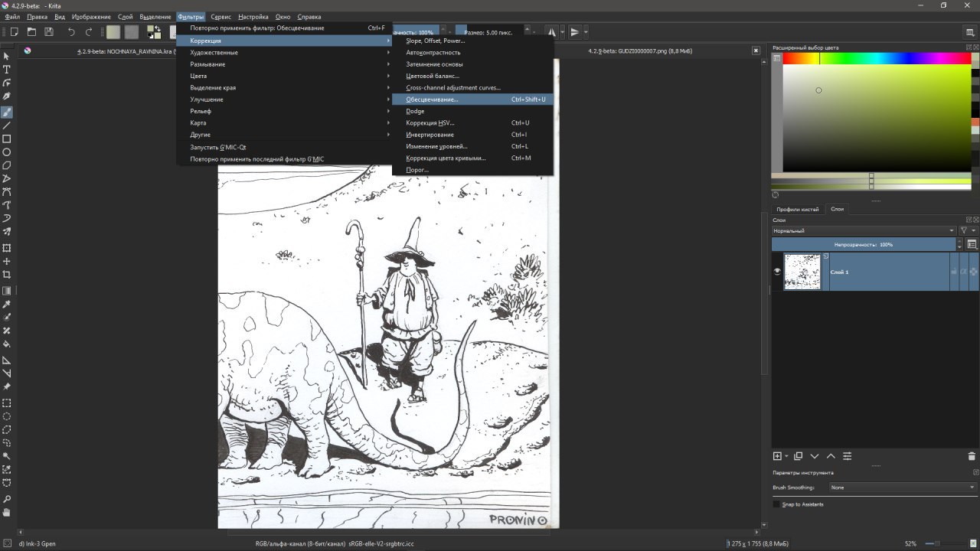The height and width of the screenshot is (551, 980).
Task: Toggle horizontal mirror tool in toolbar
Action: (551, 31)
